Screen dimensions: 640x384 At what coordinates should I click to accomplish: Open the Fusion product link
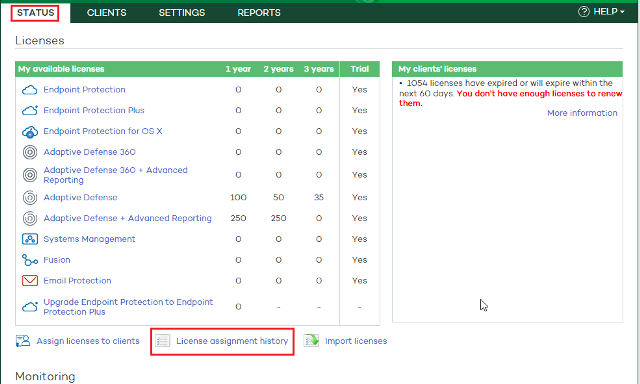click(57, 260)
